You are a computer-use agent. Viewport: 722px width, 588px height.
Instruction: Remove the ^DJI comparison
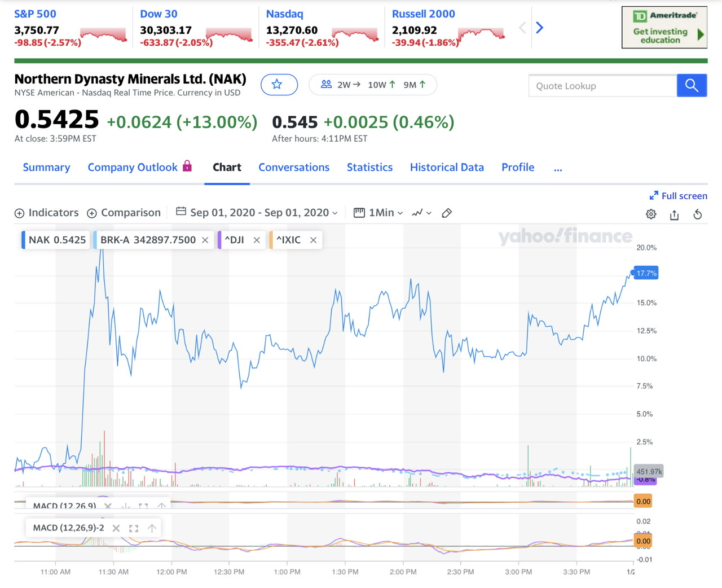tap(257, 240)
